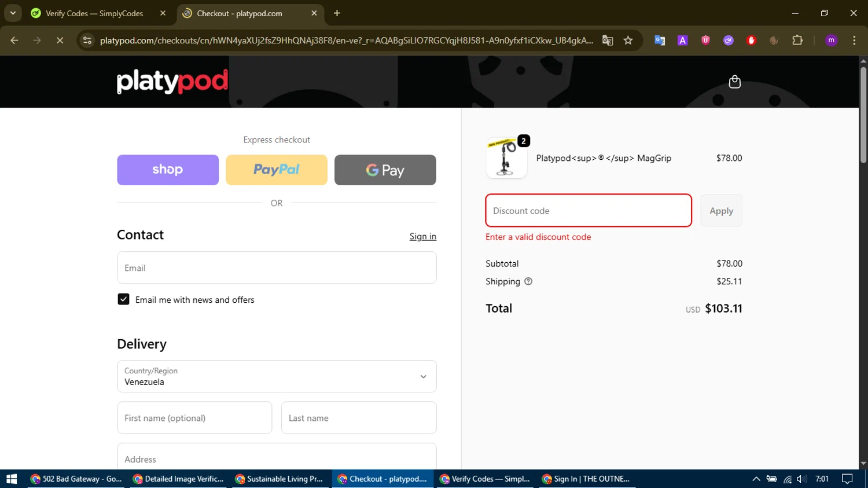Open the uBlock shield extension icon
868x488 pixels.
coord(705,41)
